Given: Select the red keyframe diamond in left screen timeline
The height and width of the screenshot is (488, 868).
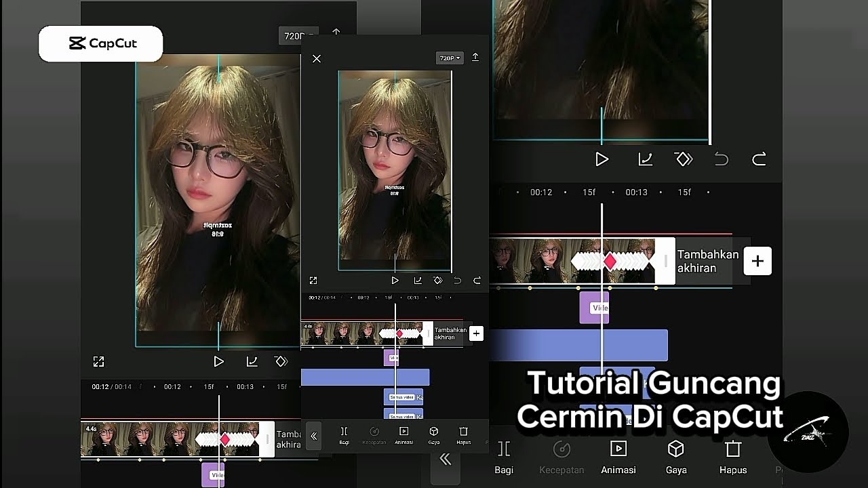Looking at the screenshot, I should click(226, 440).
